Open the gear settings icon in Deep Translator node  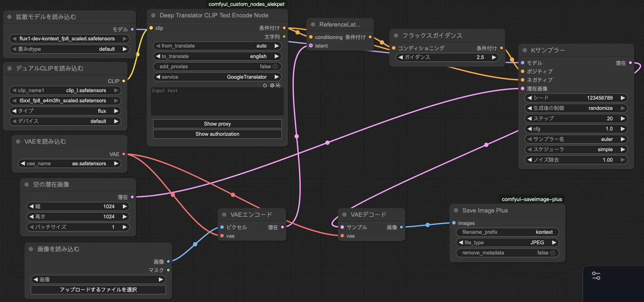272,85
